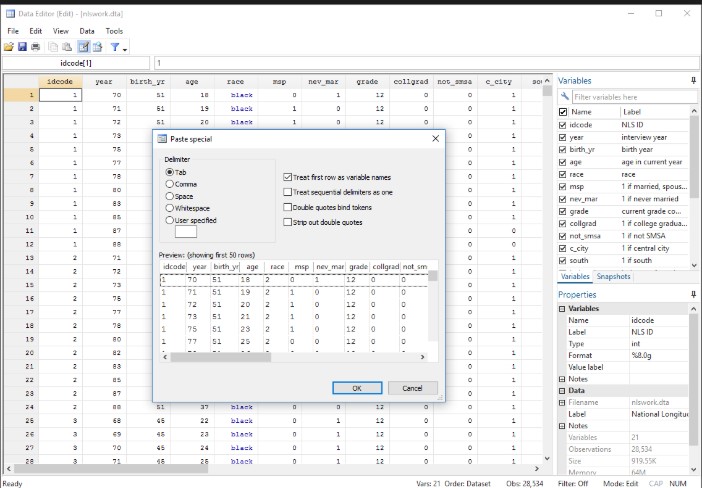The height and width of the screenshot is (488, 702).
Task: Select the race column header in grid
Action: pyautogui.click(x=235, y=81)
